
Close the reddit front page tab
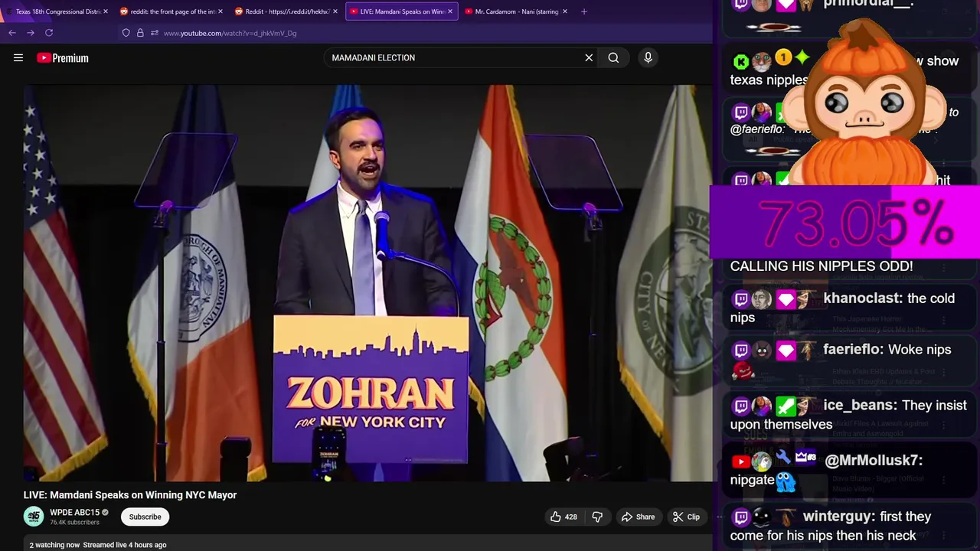point(220,11)
